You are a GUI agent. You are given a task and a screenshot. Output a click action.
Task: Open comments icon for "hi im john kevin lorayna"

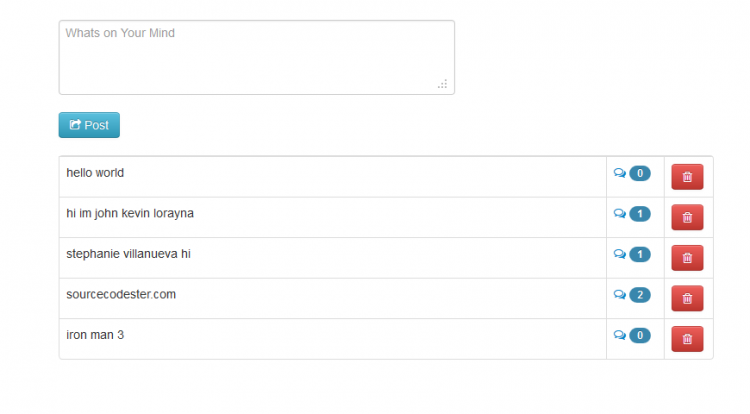pos(620,214)
